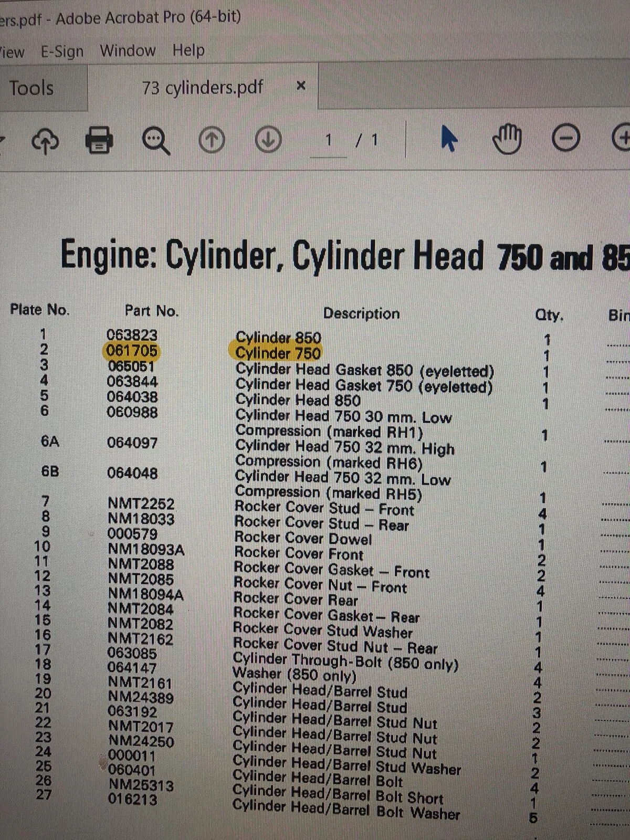
Task: Go to next page with down arrow
Action: pos(268,140)
